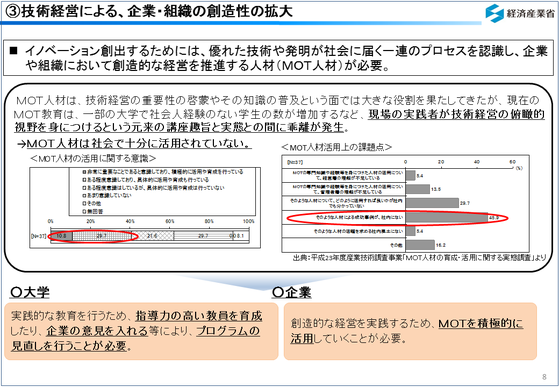The width and height of the screenshot is (559, 387).
Task: Click the ○大学 heading
Action: (x=30, y=293)
